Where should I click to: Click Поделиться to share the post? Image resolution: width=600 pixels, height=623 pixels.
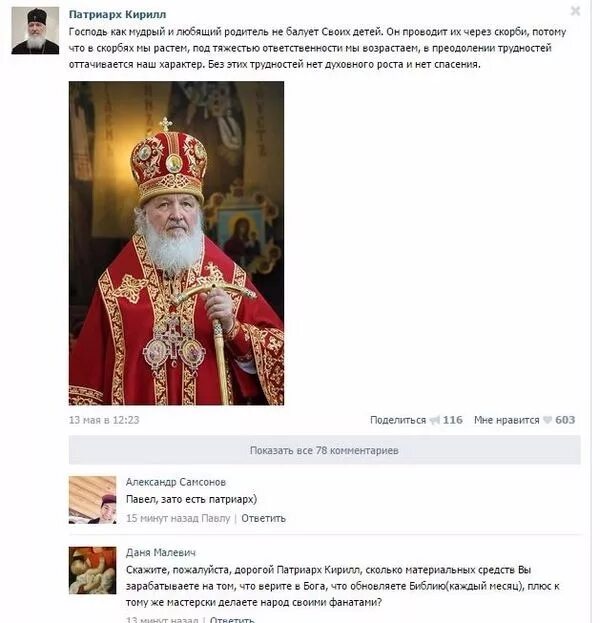[398, 420]
